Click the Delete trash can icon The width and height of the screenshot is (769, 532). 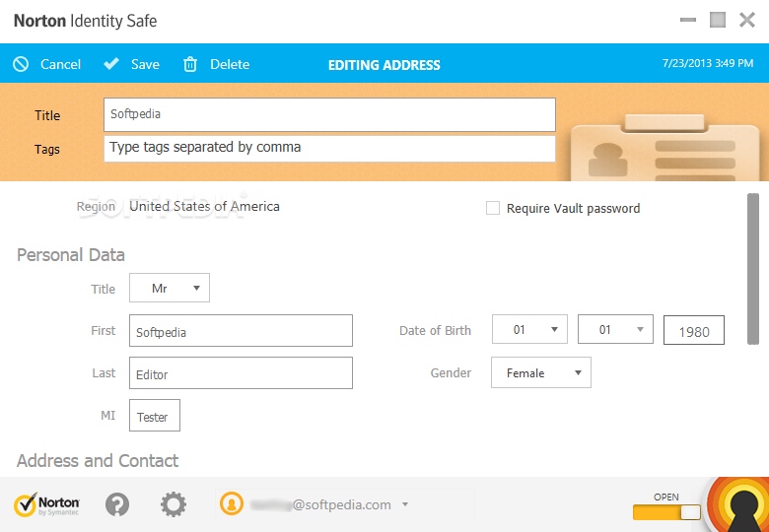pos(190,64)
